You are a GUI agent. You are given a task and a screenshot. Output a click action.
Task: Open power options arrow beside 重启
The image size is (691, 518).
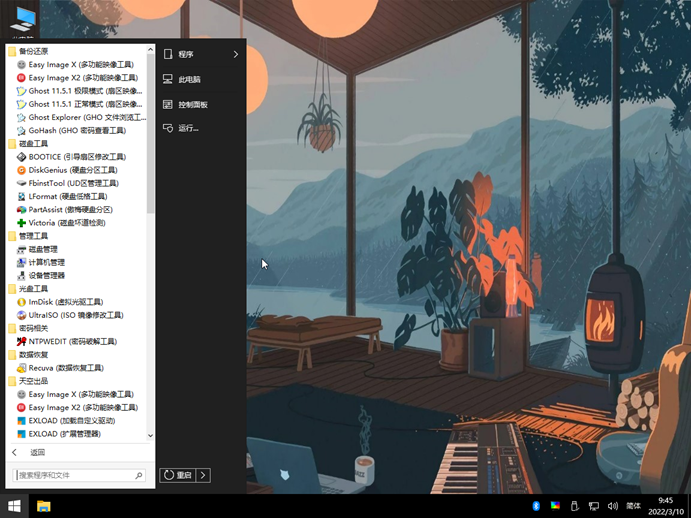click(203, 476)
